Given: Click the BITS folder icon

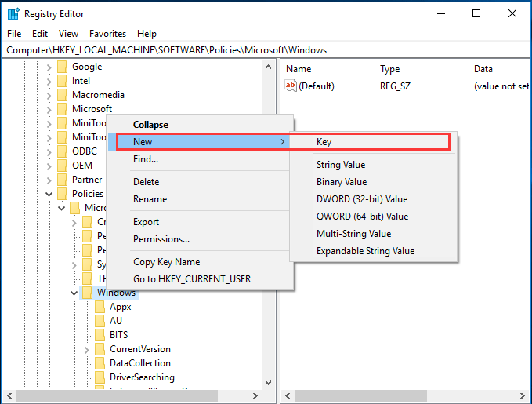Looking at the screenshot, I should point(100,335).
